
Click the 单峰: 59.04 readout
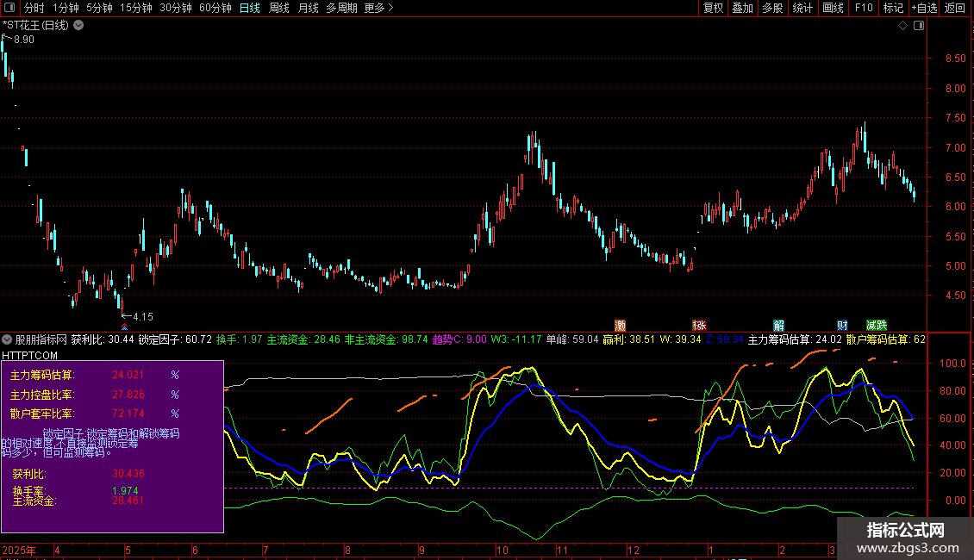click(x=572, y=339)
